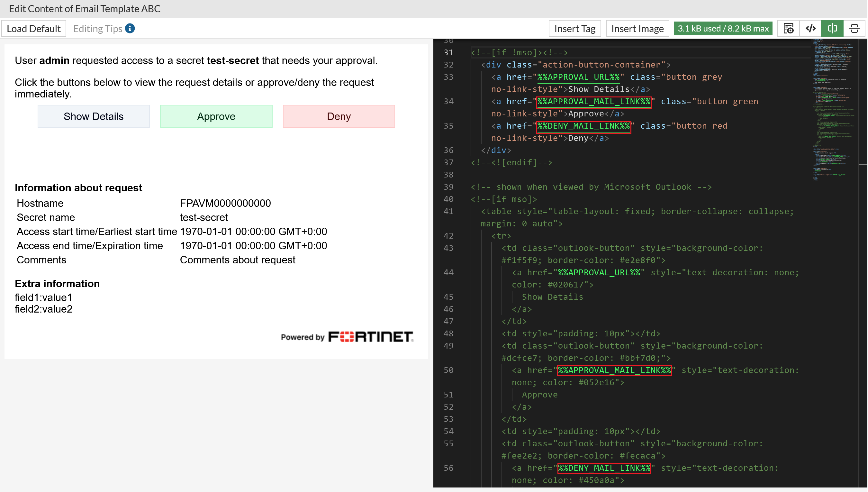Click the closing endif comment on line 37

click(511, 162)
